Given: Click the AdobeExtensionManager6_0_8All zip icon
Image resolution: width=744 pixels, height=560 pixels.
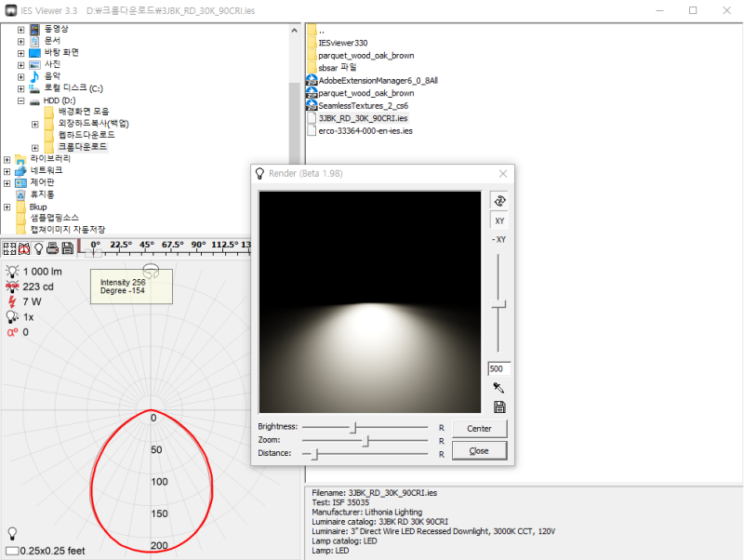Looking at the screenshot, I should (312, 80).
